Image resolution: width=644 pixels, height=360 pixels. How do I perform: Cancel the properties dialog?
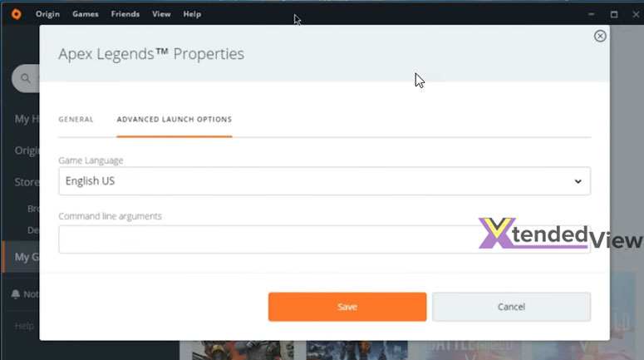pyautogui.click(x=511, y=307)
